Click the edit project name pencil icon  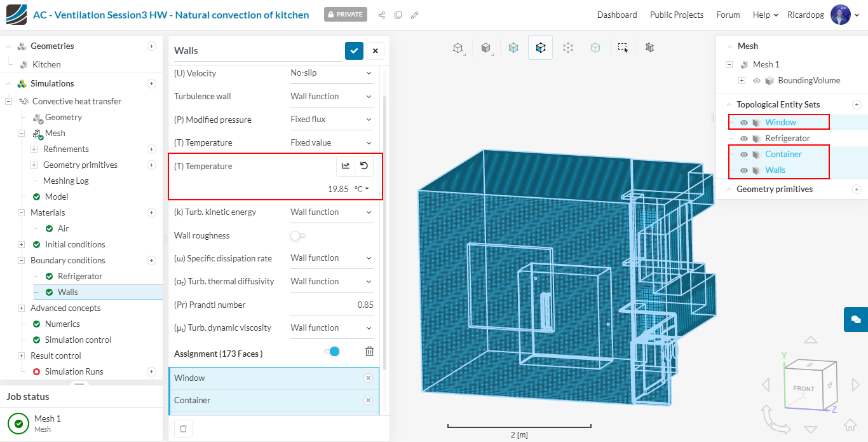tap(414, 15)
